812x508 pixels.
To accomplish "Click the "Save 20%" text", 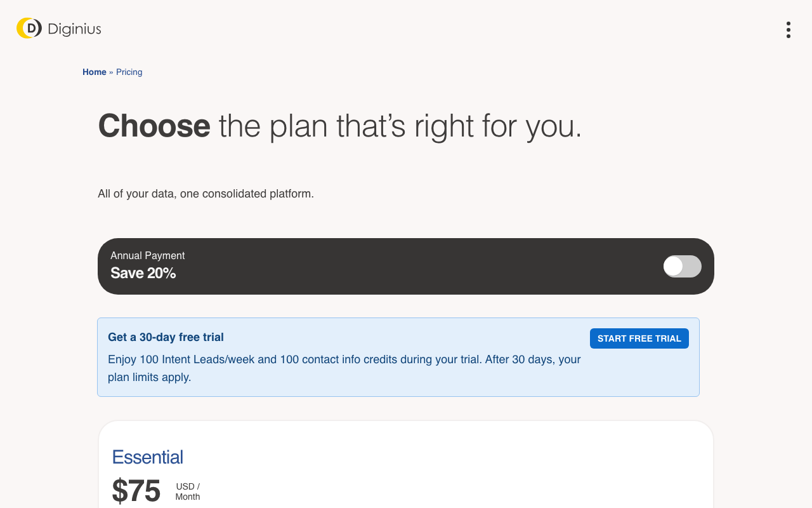I will (x=143, y=274).
